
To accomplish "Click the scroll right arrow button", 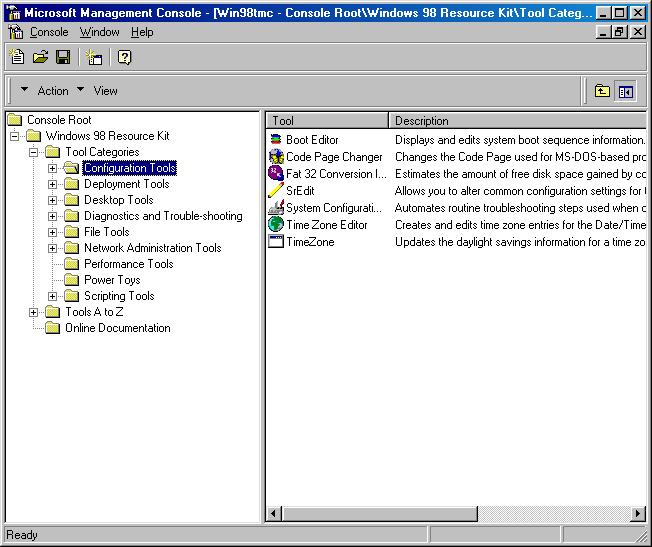I will tap(638, 514).
